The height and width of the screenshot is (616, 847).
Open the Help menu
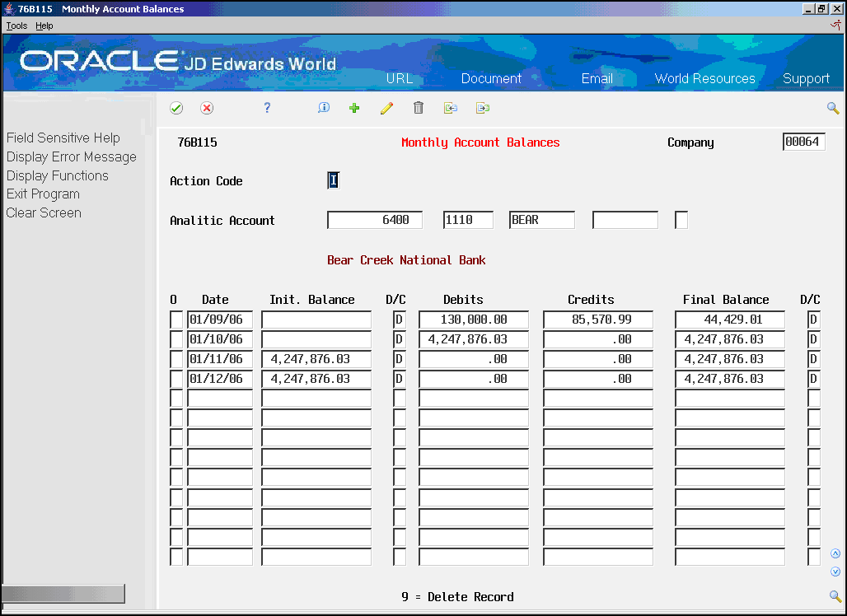tap(44, 26)
